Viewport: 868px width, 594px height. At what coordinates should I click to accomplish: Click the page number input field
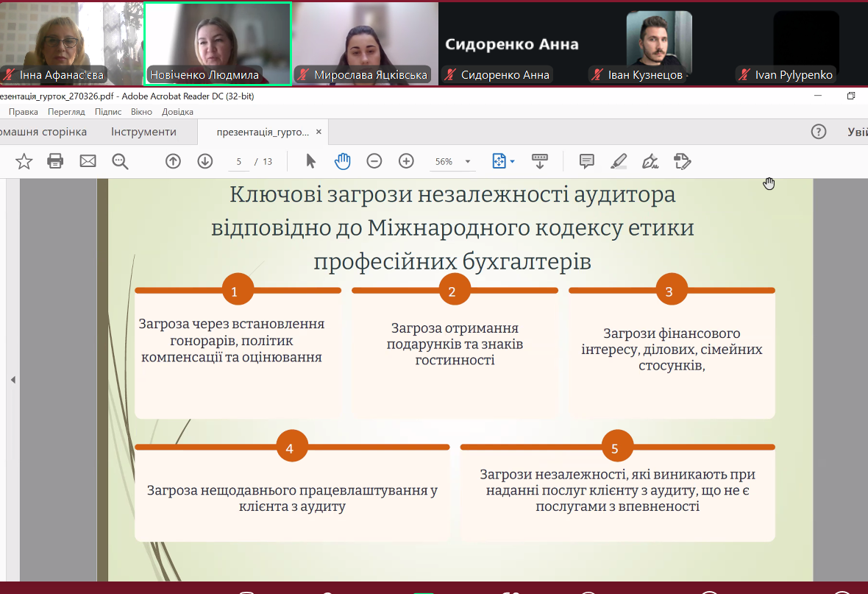click(x=239, y=161)
